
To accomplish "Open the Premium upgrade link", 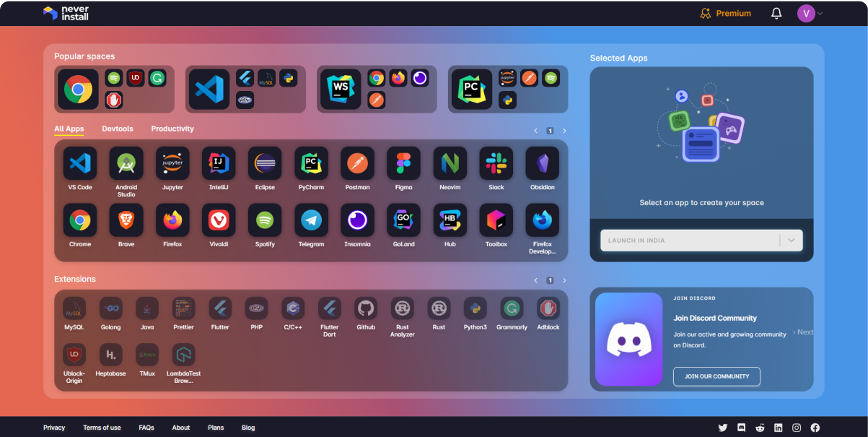I will pos(726,13).
